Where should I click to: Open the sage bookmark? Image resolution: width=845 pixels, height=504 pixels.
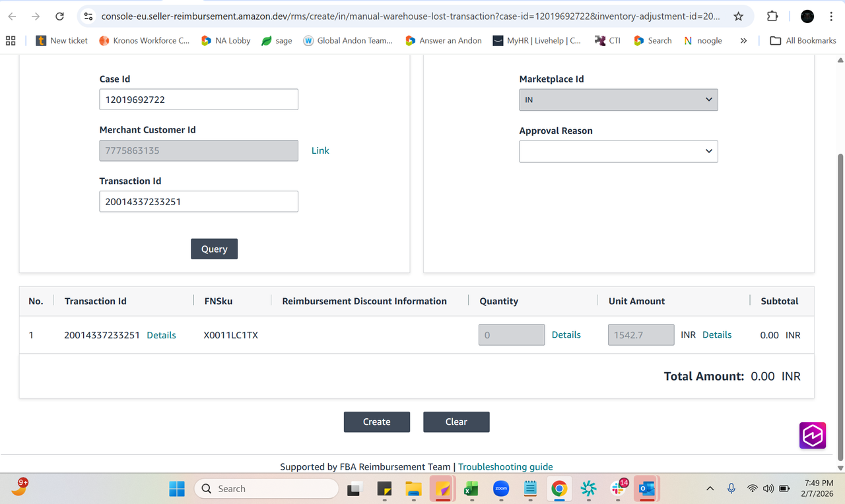pos(277,40)
